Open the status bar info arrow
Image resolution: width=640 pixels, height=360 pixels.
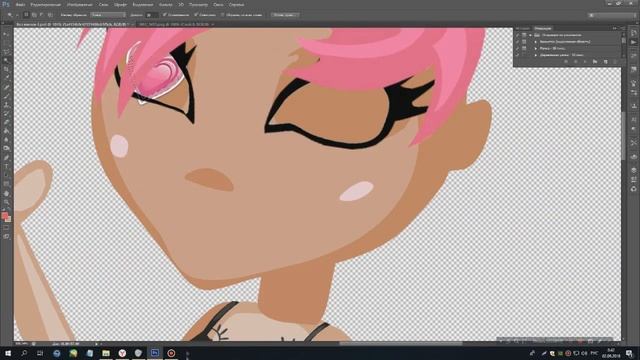pos(96,344)
